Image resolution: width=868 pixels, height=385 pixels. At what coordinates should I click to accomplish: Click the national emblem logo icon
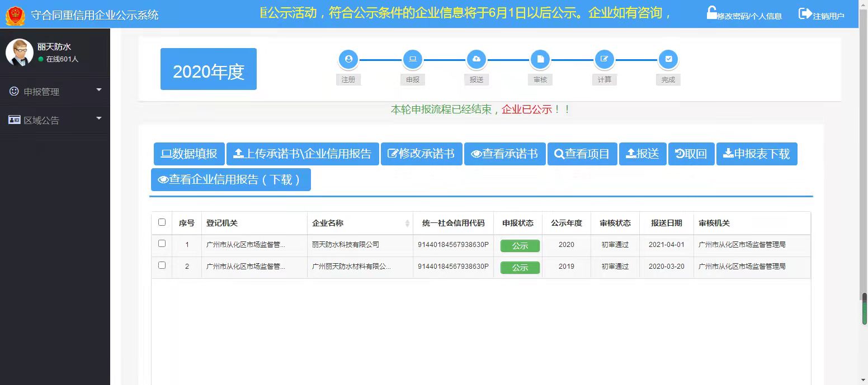(x=15, y=15)
